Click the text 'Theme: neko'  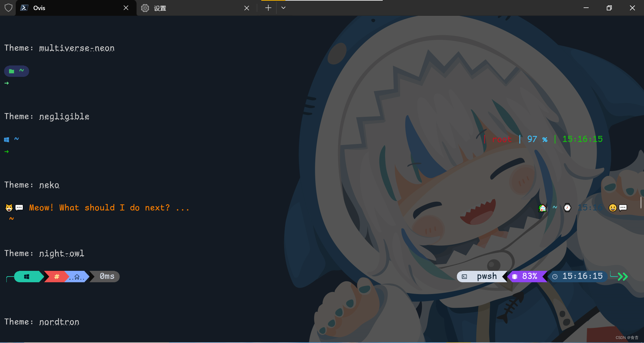click(x=32, y=185)
